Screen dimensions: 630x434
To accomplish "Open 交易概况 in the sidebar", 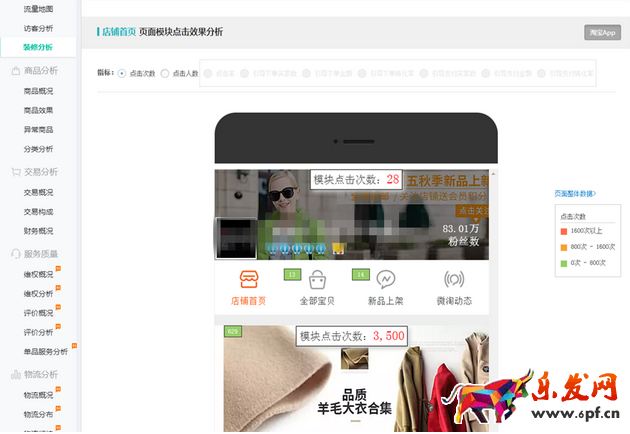I will coord(38,192).
